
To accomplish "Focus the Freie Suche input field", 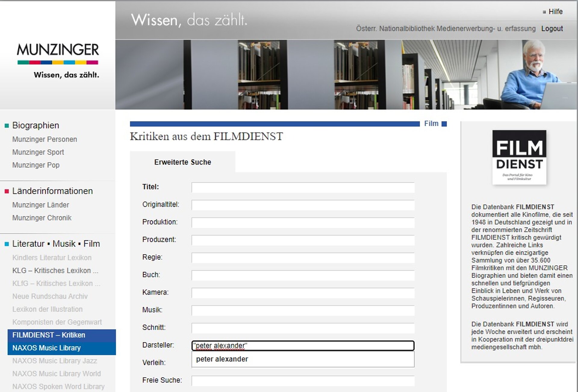I will 303,381.
